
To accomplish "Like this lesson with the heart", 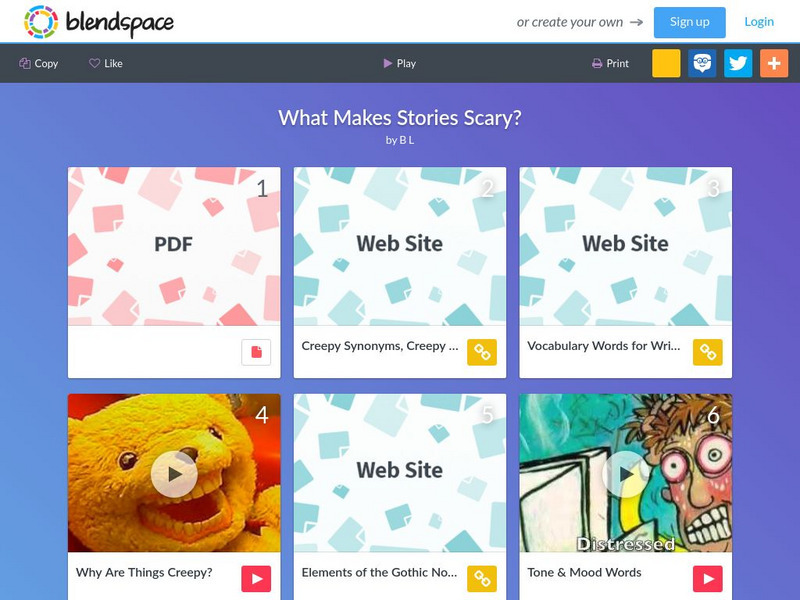I will 106,63.
